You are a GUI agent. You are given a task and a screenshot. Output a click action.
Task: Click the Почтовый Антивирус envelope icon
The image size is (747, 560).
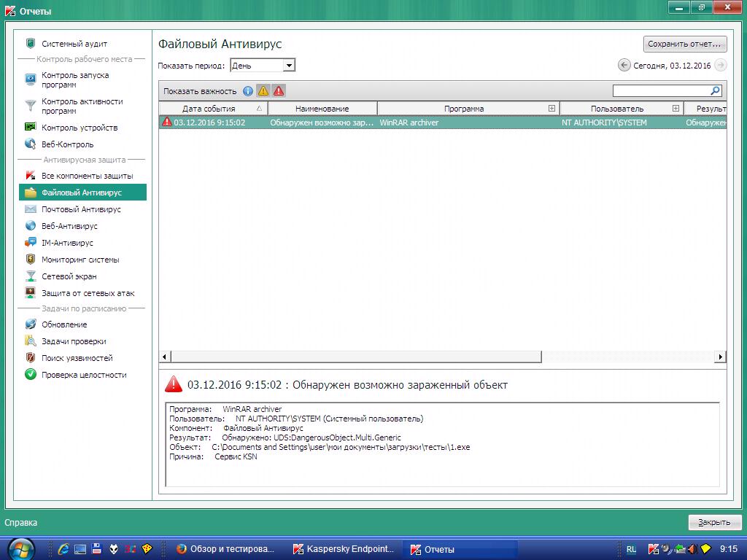[x=31, y=209]
